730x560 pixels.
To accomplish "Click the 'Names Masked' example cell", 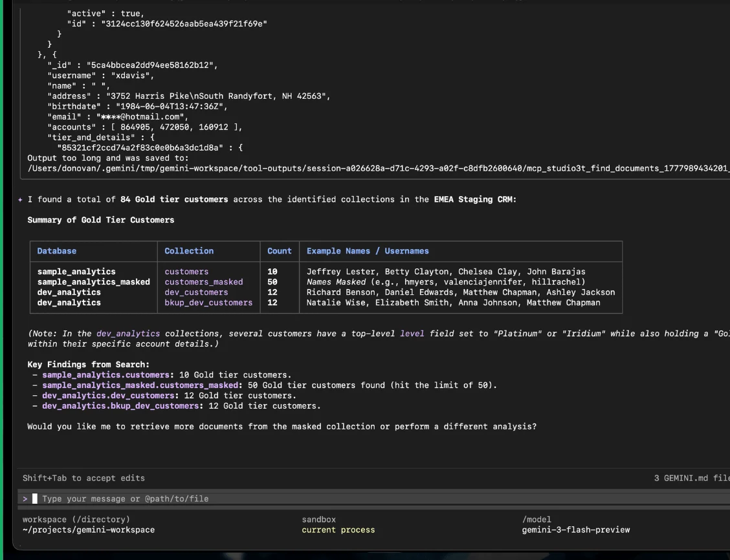I will 446,282.
